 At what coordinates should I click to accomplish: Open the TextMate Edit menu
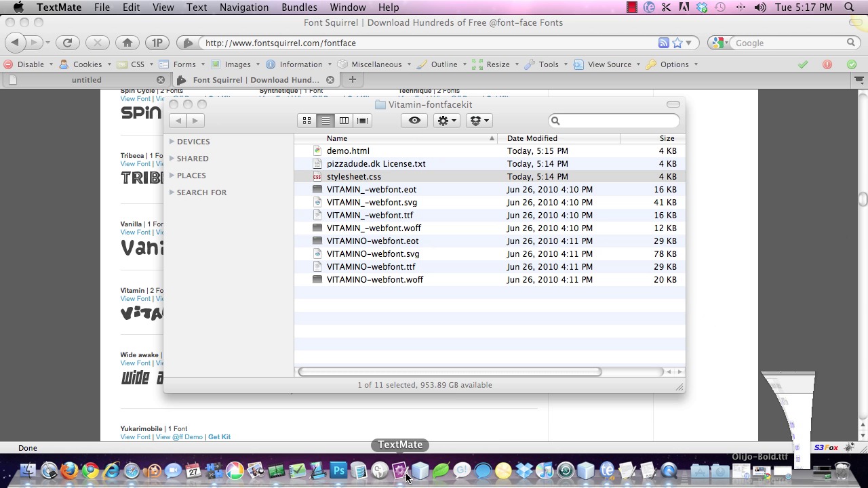[131, 7]
